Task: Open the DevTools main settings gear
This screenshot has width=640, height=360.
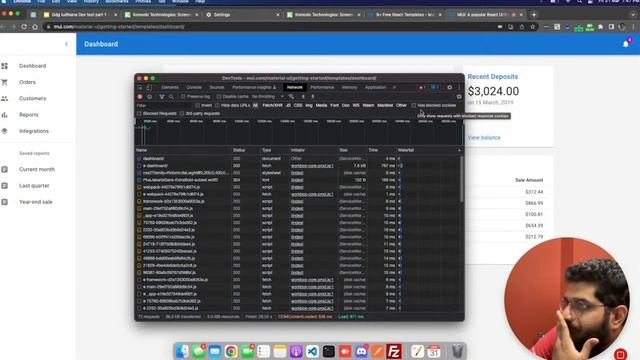Action: 449,87
